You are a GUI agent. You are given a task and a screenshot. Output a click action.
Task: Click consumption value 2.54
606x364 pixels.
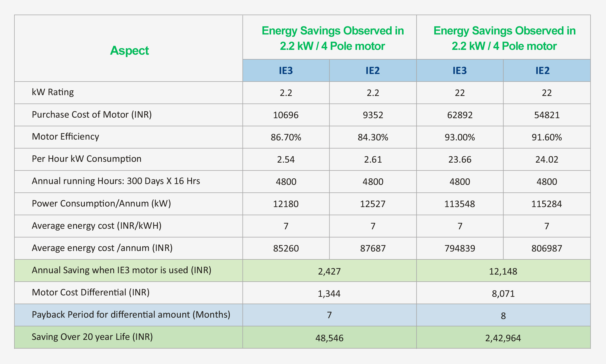(x=286, y=160)
